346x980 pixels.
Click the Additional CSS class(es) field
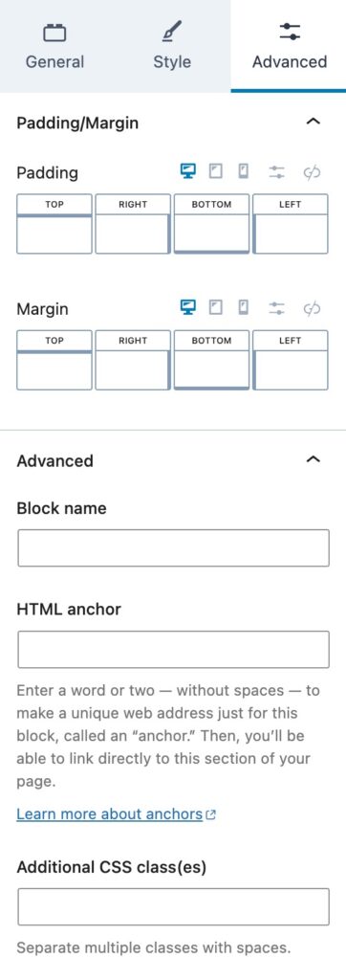click(173, 907)
